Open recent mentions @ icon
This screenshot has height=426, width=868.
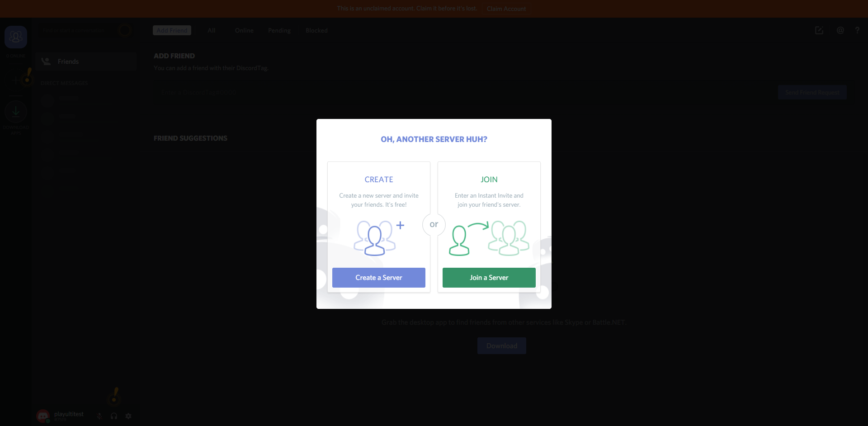coord(840,30)
